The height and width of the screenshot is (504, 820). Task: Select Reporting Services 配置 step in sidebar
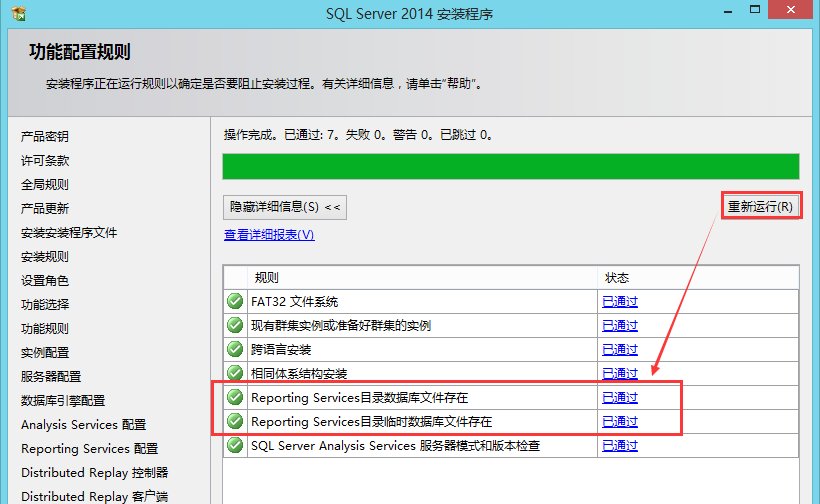pyautogui.click(x=89, y=449)
